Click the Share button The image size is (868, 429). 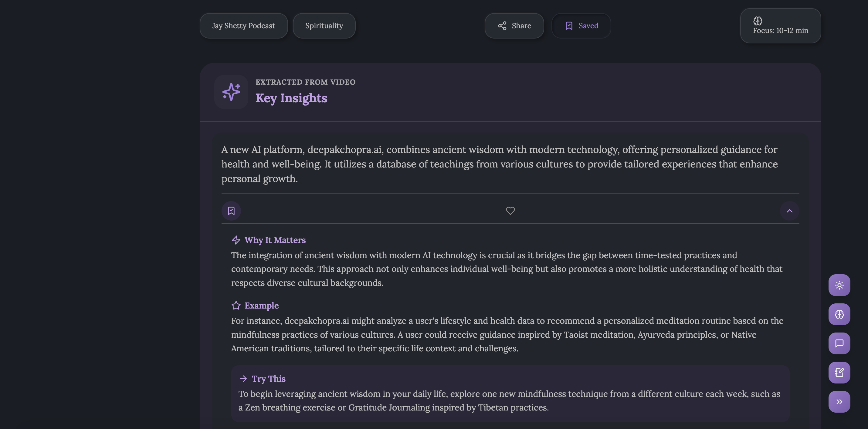click(x=514, y=25)
